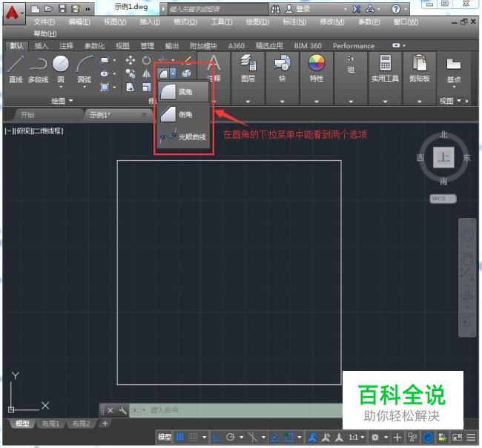Switch to the 开始 document tab

coord(27,115)
